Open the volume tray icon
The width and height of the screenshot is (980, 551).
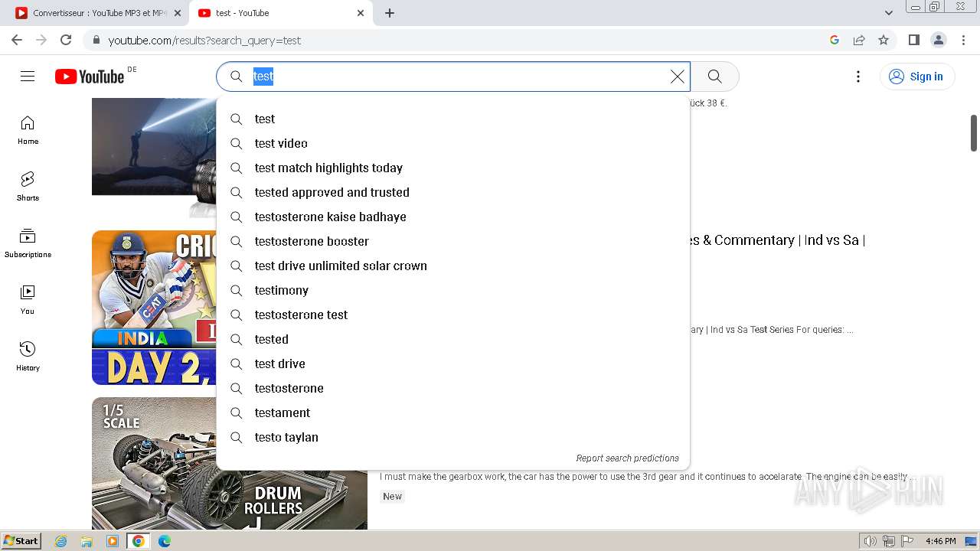(870, 541)
